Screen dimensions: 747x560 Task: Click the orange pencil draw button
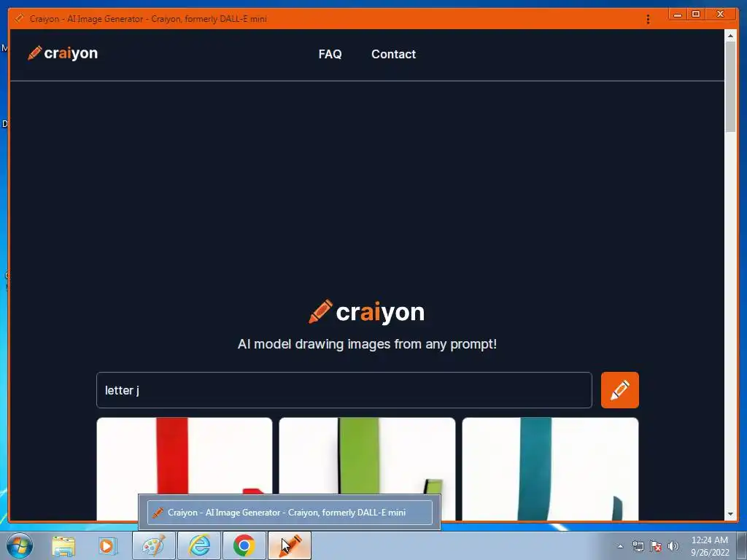tap(620, 390)
